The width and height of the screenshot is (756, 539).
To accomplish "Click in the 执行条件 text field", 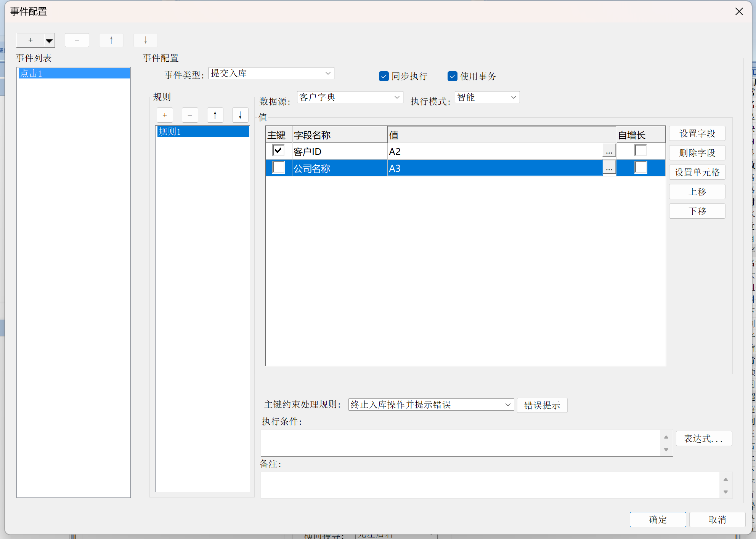I will pos(459,443).
